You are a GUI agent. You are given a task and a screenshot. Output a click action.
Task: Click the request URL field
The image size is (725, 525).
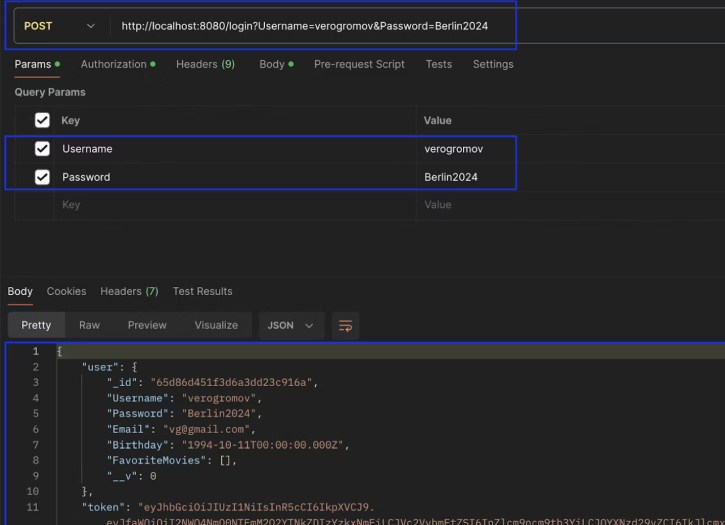(304, 26)
